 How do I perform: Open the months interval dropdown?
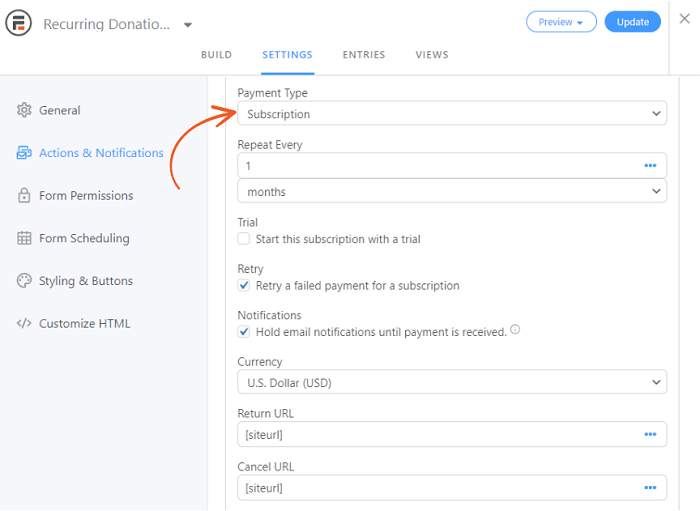pyautogui.click(x=452, y=191)
